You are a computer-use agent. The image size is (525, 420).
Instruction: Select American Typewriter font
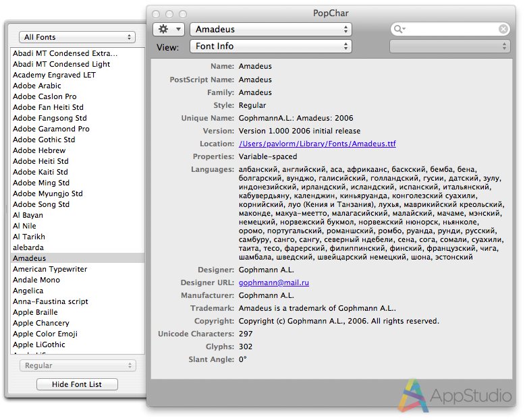click(x=50, y=269)
